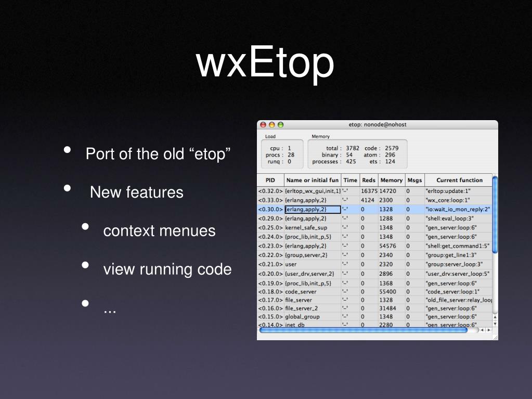Click the green zoom button of etop window
Viewport: 532px width, 399px height.
click(x=280, y=125)
